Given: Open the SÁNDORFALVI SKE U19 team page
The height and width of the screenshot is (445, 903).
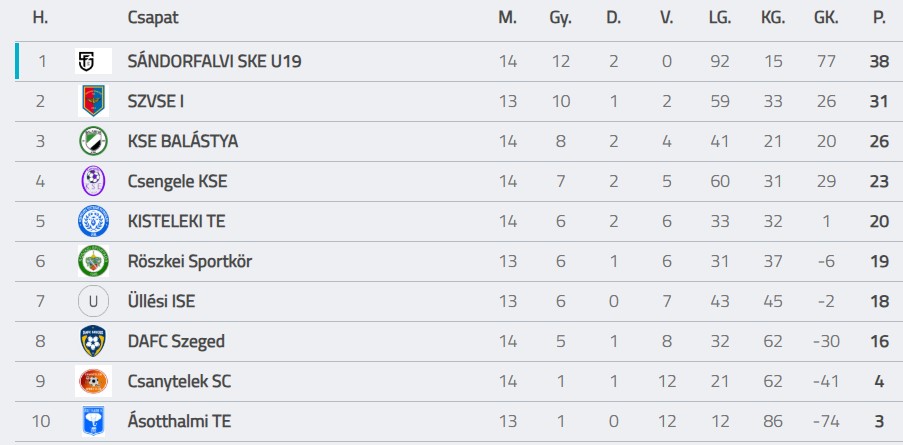Looking at the screenshot, I should (x=214, y=61).
